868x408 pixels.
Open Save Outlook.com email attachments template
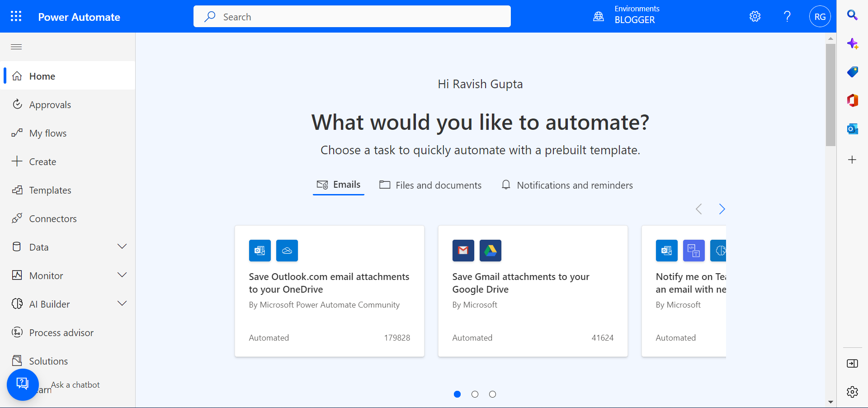(330, 291)
